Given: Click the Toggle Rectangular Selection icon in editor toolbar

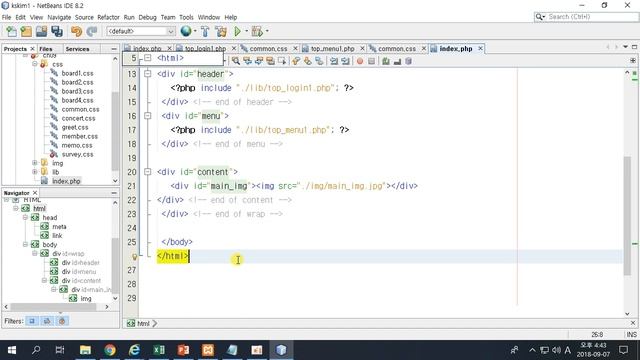Looking at the screenshot, I should (282, 61).
